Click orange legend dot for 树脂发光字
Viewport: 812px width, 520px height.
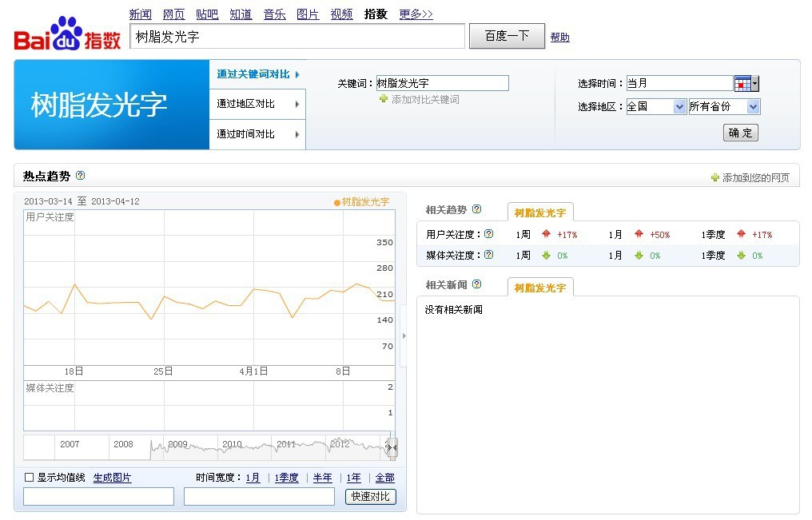337,203
